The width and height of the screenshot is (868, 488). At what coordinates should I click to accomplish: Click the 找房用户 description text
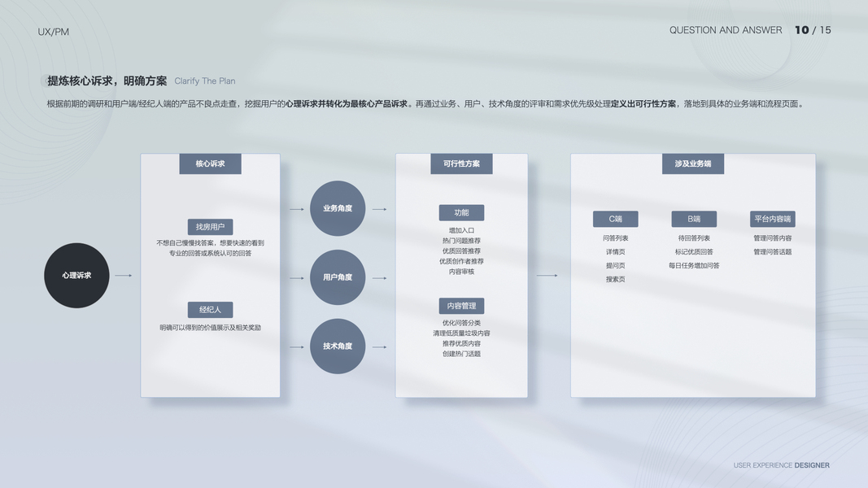tap(211, 248)
